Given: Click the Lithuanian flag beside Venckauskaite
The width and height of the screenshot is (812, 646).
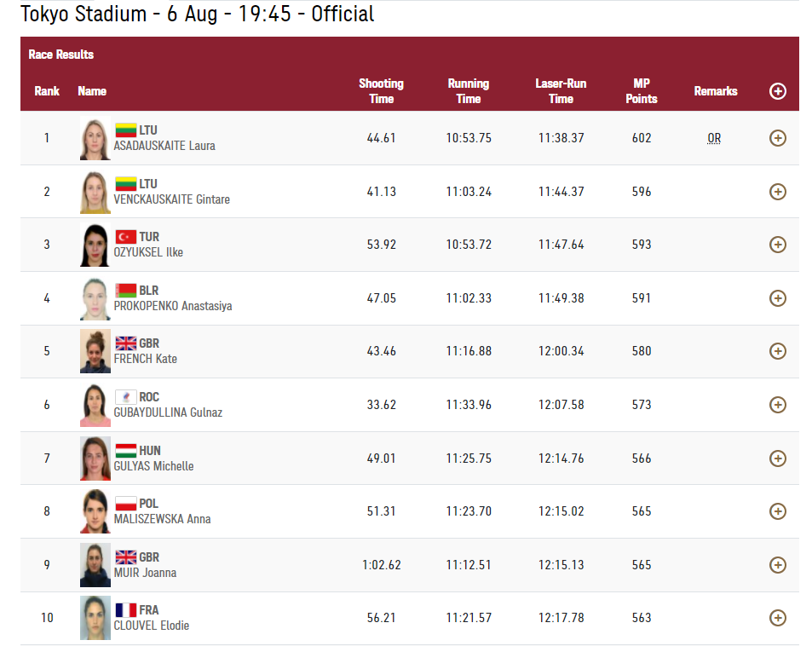Looking at the screenshot, I should click(x=126, y=184).
